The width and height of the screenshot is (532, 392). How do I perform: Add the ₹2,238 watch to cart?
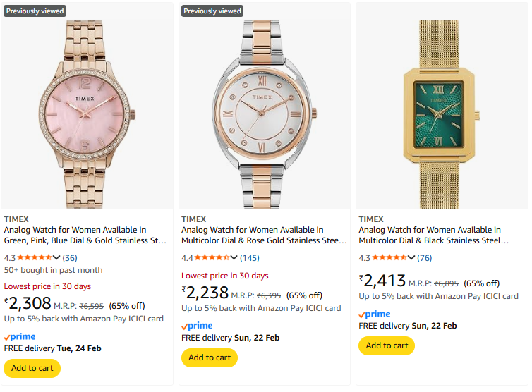pyautogui.click(x=210, y=357)
